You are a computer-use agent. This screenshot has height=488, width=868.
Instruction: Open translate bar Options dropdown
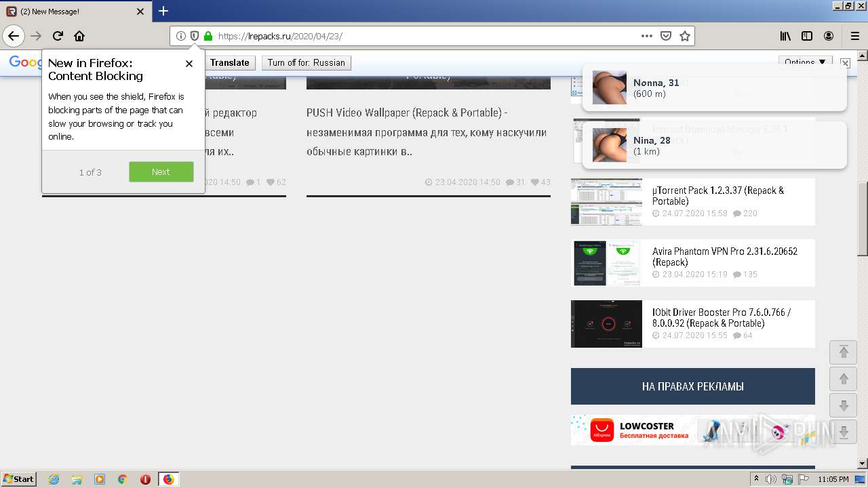[x=805, y=62]
